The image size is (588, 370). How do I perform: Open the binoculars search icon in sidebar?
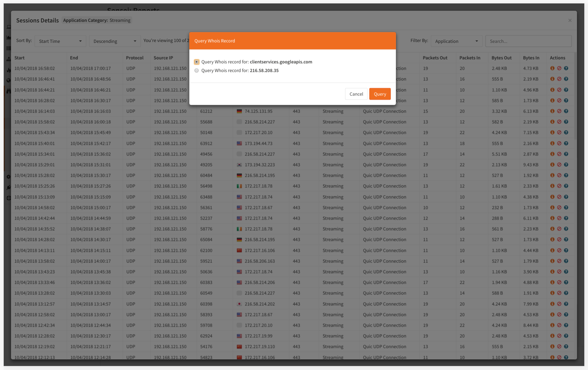(9, 90)
